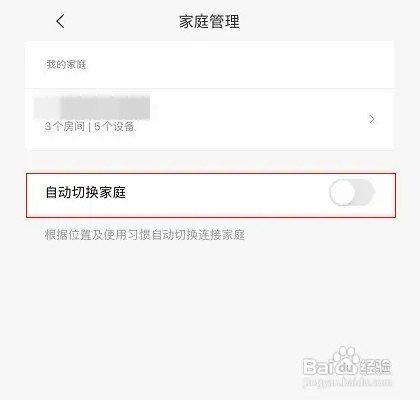The height and width of the screenshot is (400, 420).
Task: Open the jingyan.baidu.com watermark link
Action: click(347, 382)
